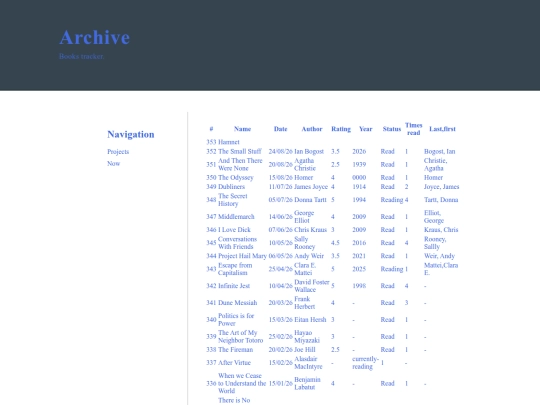Click the Times read column header
This screenshot has width=540, height=405.
pyautogui.click(x=413, y=129)
